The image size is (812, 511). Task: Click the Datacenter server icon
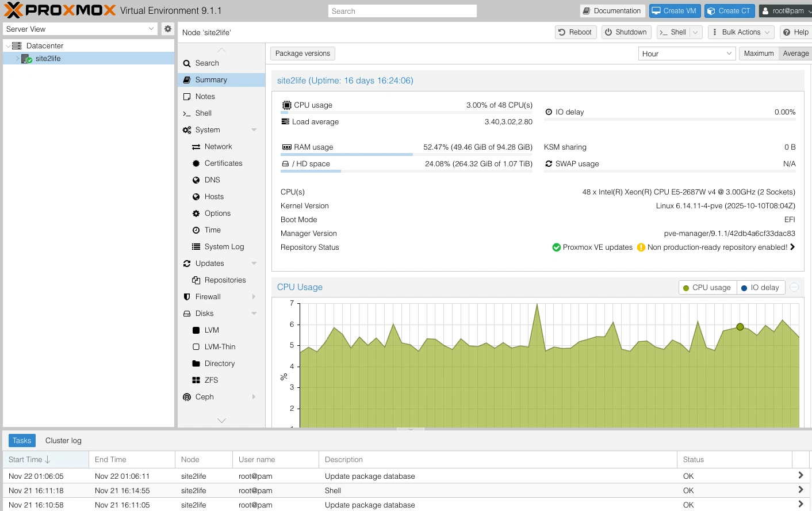click(x=17, y=45)
